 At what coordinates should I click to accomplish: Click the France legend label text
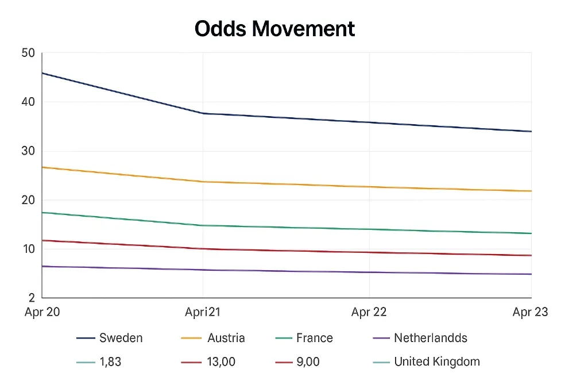click(314, 338)
